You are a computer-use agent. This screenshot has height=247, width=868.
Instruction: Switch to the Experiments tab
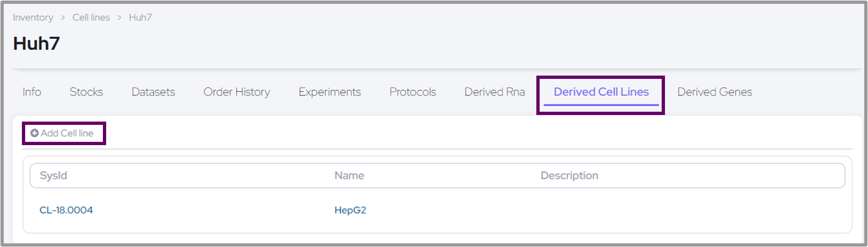pyautogui.click(x=329, y=92)
